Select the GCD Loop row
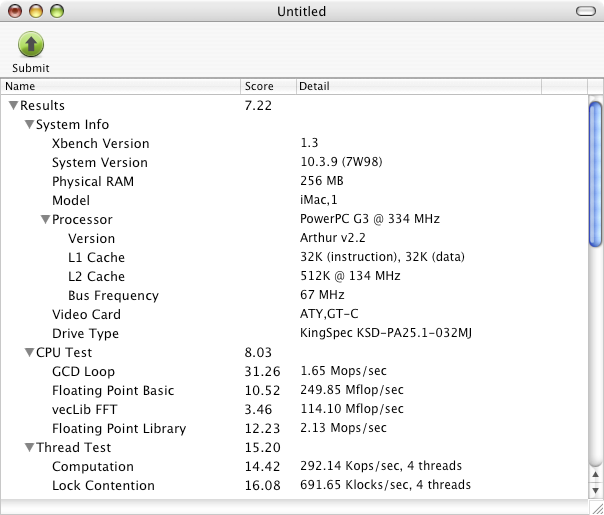This screenshot has width=604, height=515. (294, 371)
